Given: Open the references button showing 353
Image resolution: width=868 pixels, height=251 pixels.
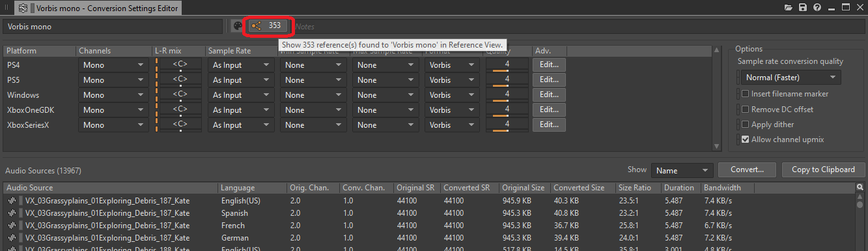Looking at the screenshot, I should [267, 26].
